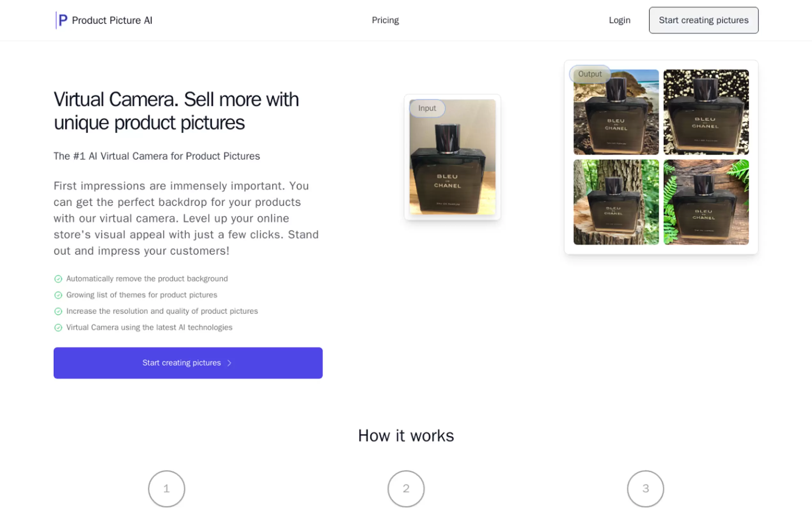Image resolution: width=812 pixels, height=508 pixels.
Task: Click the Product Picture AI brand name
Action: pos(112,20)
